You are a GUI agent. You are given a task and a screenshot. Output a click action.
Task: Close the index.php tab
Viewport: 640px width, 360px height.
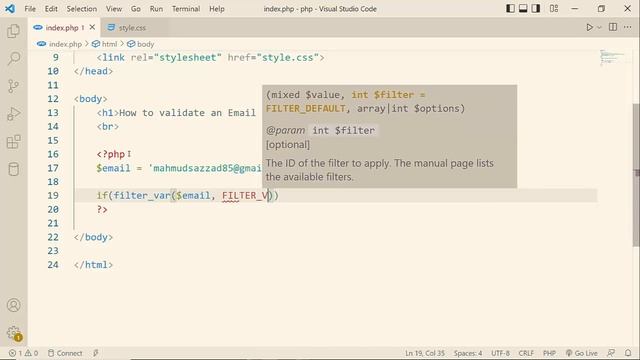coord(92,27)
